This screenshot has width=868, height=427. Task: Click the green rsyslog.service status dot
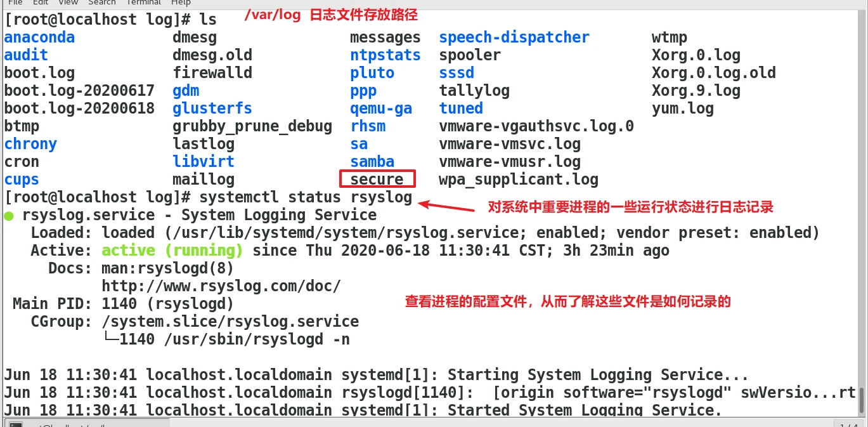coord(9,216)
